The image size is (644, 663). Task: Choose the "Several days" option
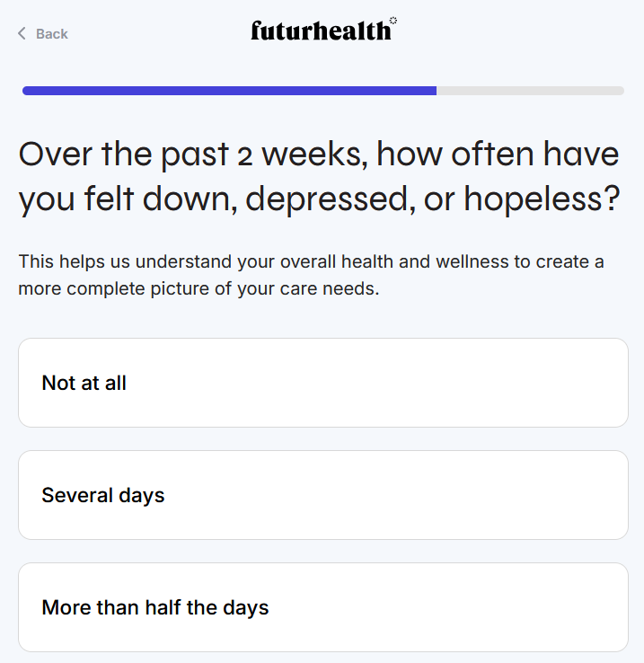click(x=322, y=495)
